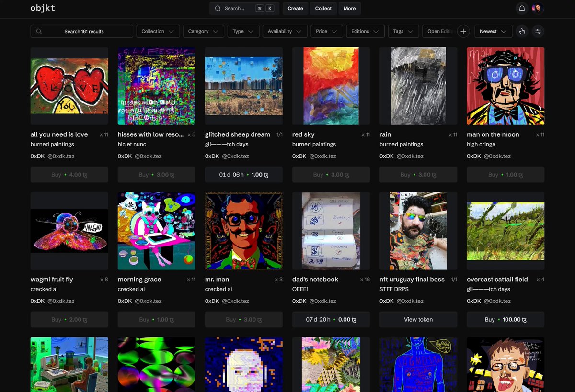Image resolution: width=575 pixels, height=392 pixels.
Task: Open the all you need is love thumbnail
Action: 69,86
